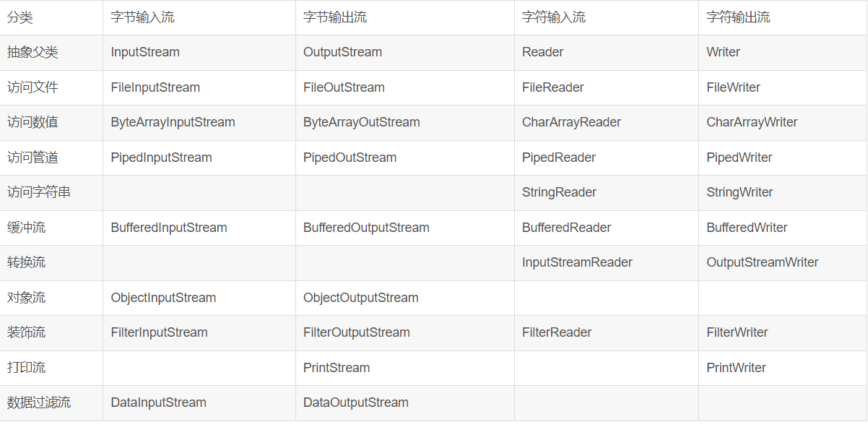Select the 数据过滤流 row label

tap(51, 402)
